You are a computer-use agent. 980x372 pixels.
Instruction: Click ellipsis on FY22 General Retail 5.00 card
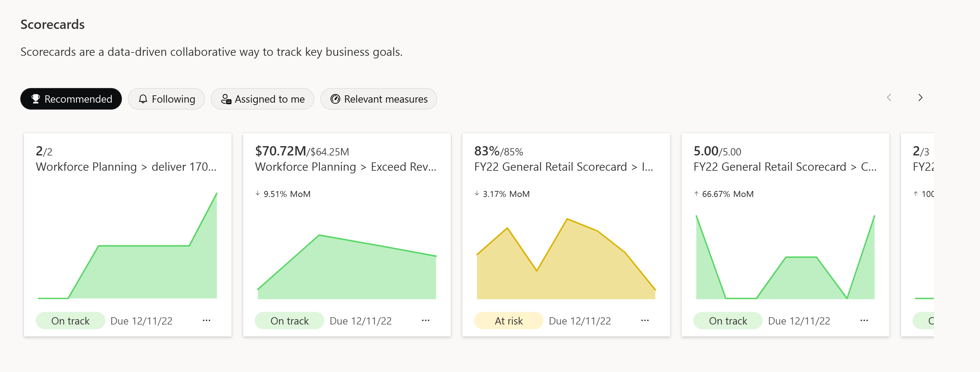pos(864,320)
